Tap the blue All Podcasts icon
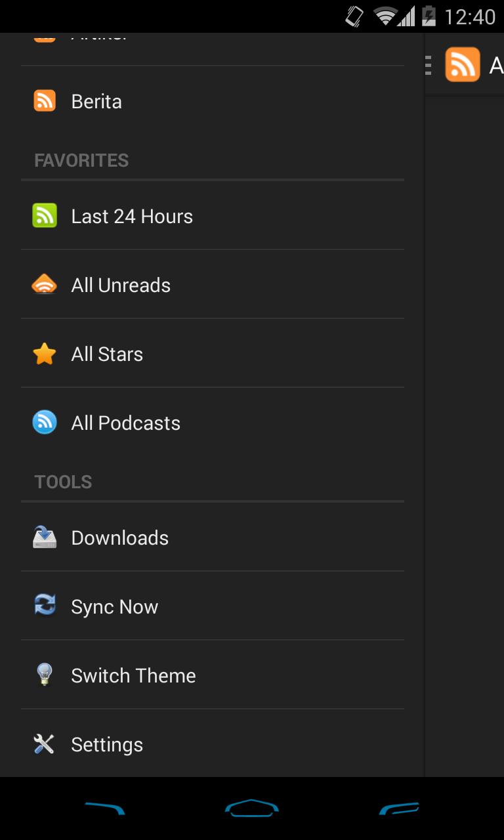This screenshot has width=504, height=840. pos(45,423)
